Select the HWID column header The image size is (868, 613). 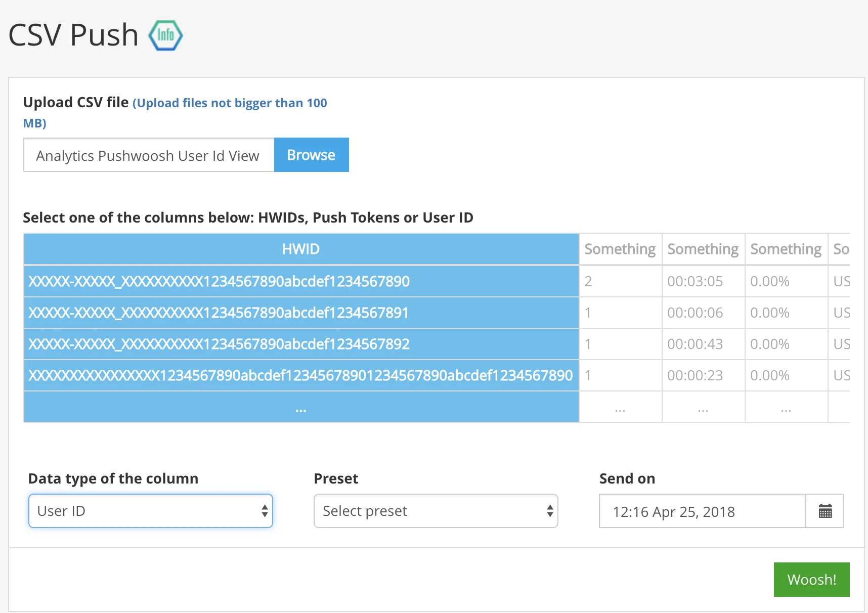pyautogui.click(x=301, y=248)
